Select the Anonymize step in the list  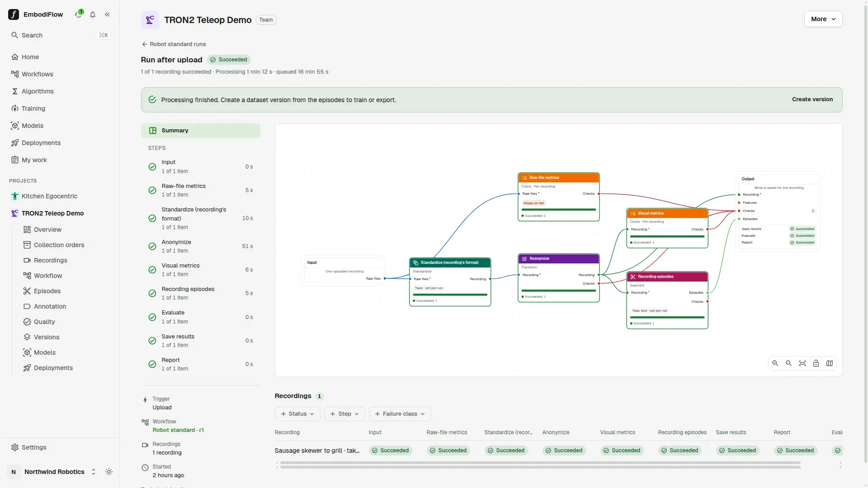[201, 246]
